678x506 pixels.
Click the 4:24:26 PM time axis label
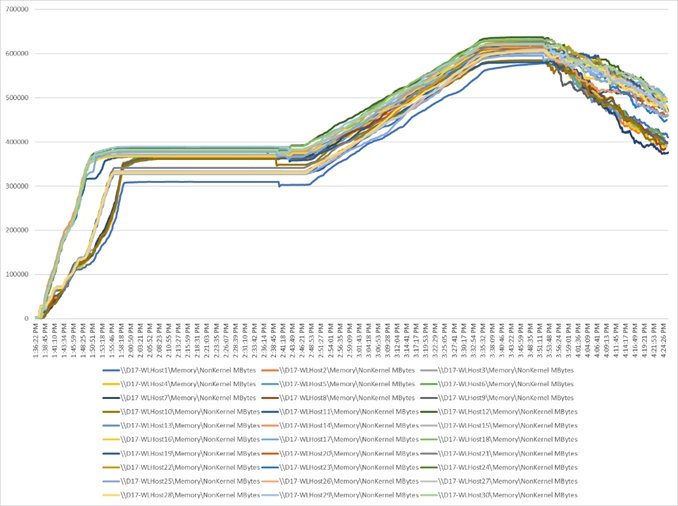(x=664, y=339)
